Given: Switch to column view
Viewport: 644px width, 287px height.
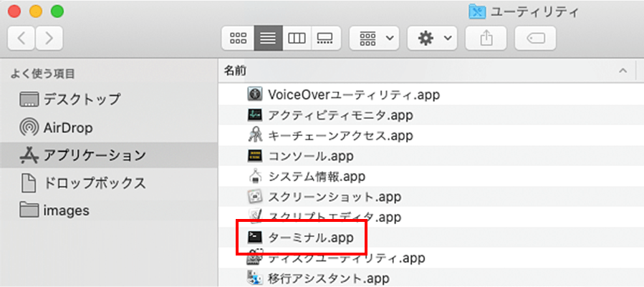Looking at the screenshot, I should coord(297,38).
